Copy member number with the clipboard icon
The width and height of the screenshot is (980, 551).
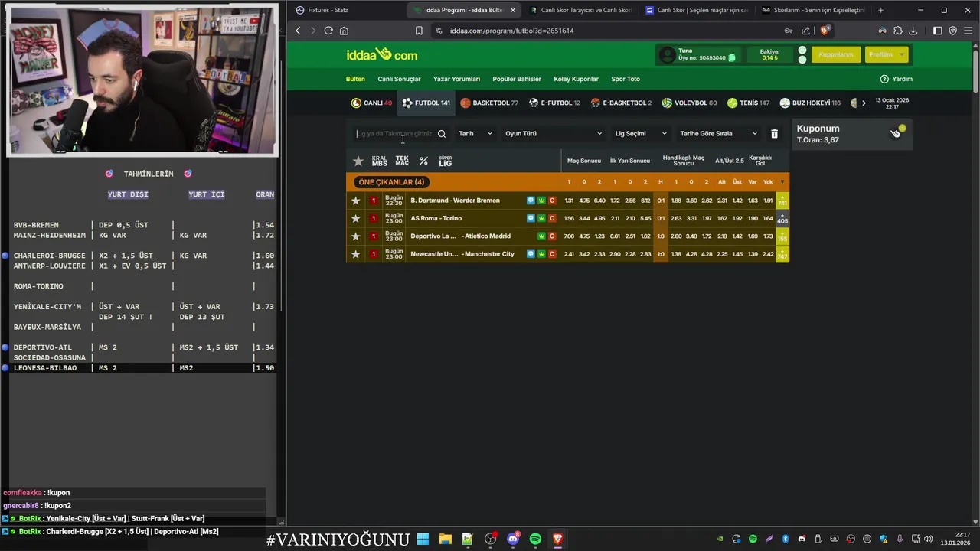732,58
